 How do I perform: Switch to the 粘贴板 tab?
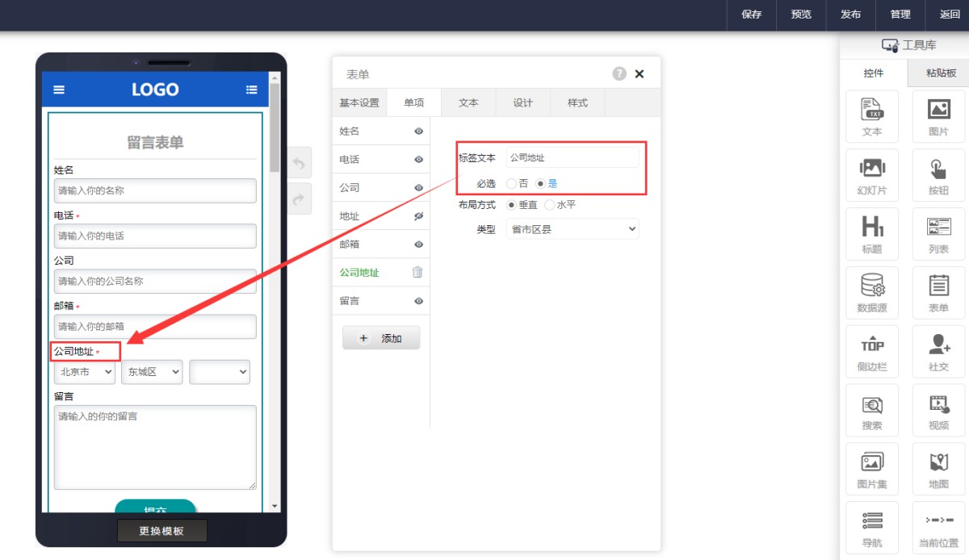(940, 73)
